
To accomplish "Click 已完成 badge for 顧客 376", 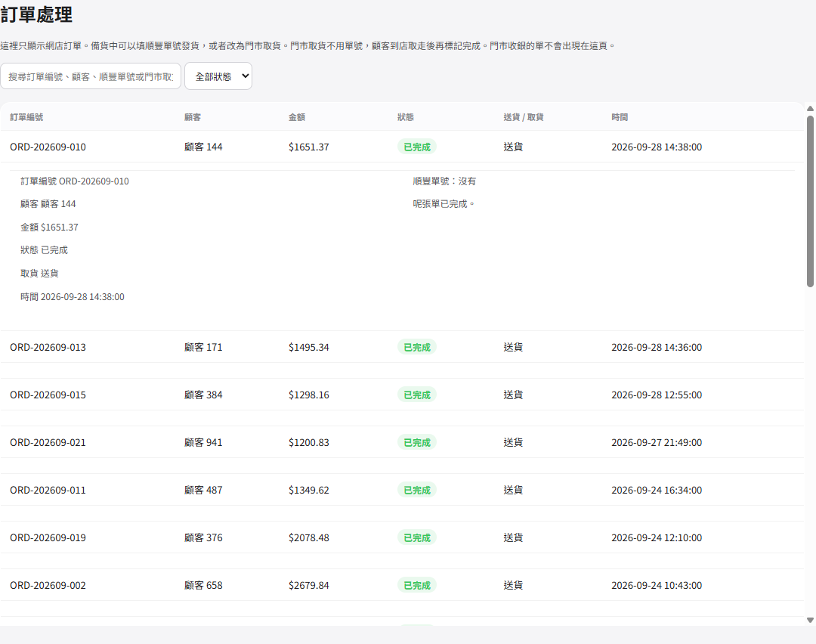I will click(417, 537).
